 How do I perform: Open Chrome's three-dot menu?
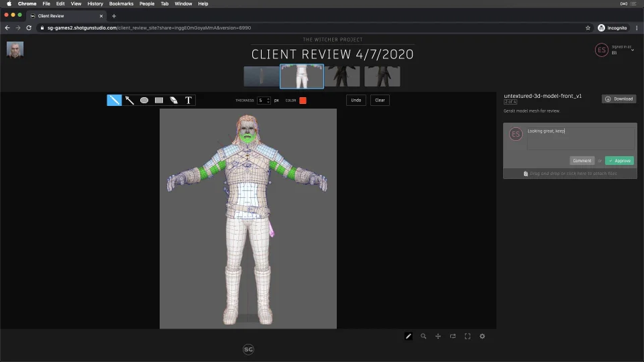click(x=637, y=28)
